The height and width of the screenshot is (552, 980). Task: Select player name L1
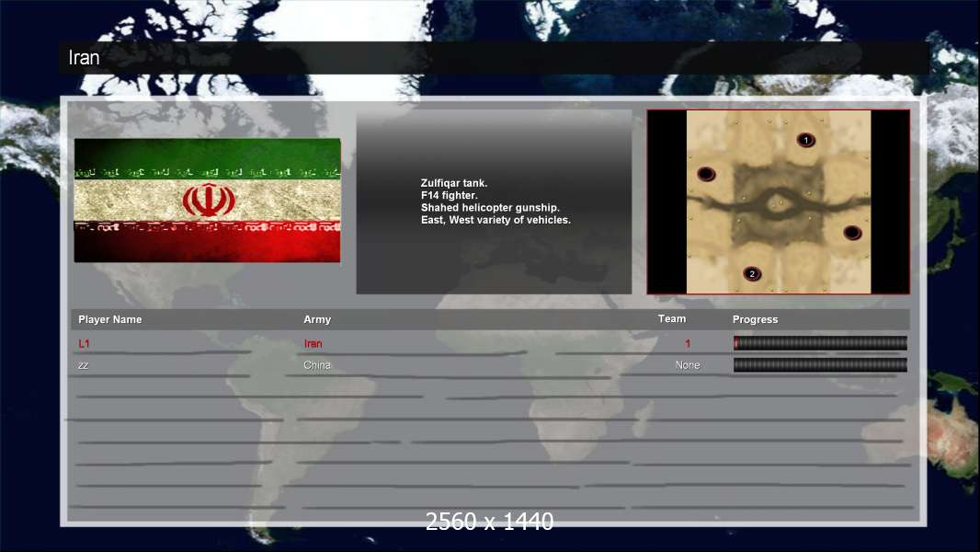pos(84,343)
